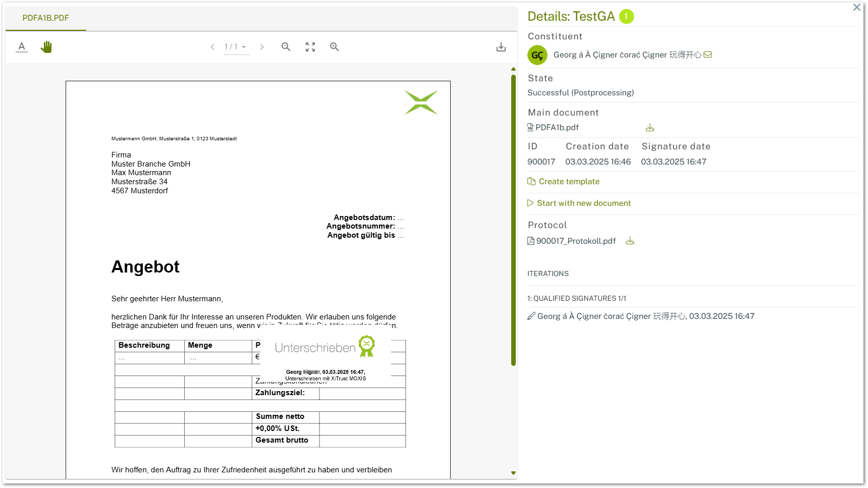
Task: Switch to the PDFA1B.PDF tab
Action: coord(46,18)
